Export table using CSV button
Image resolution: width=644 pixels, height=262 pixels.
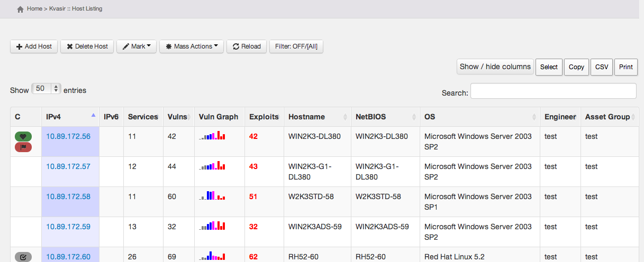[602, 67]
